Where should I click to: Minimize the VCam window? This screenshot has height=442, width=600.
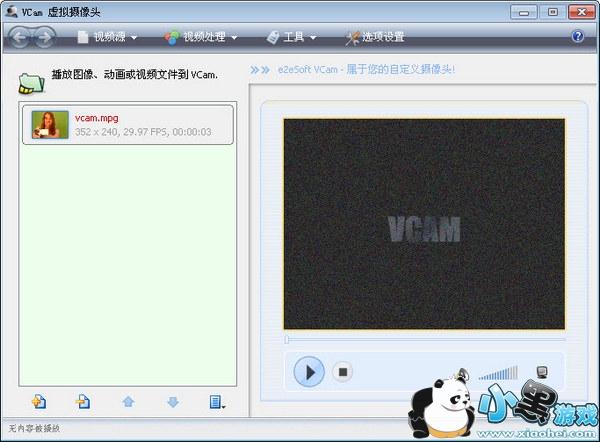click(523, 12)
